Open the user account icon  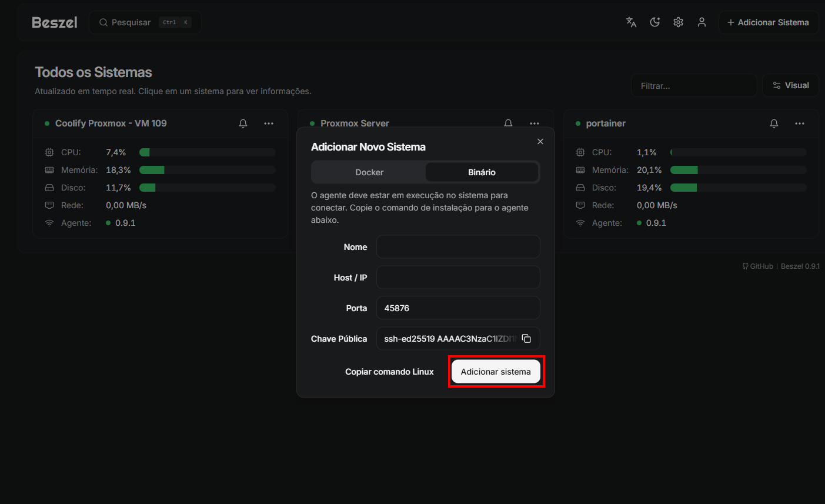click(702, 22)
